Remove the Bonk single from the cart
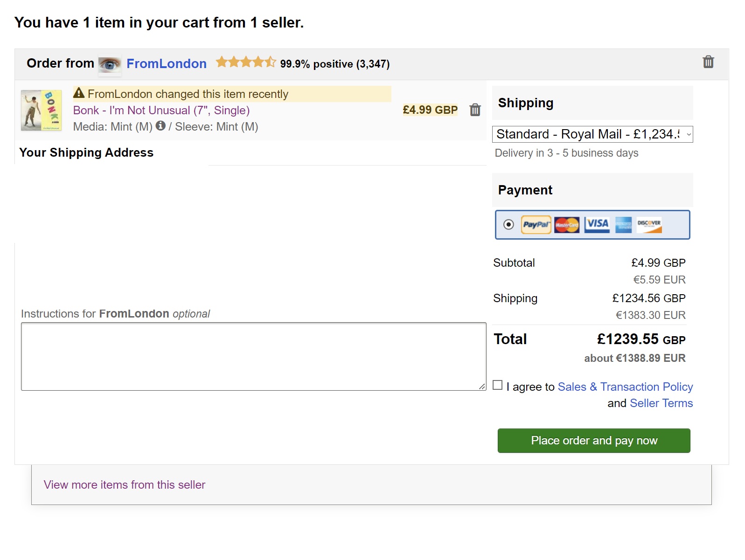The image size is (745, 560). coord(475,110)
